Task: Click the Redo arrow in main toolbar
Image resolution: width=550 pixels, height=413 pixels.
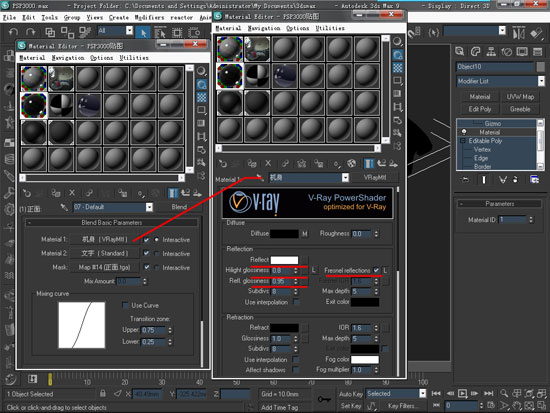Action: pos(31,32)
